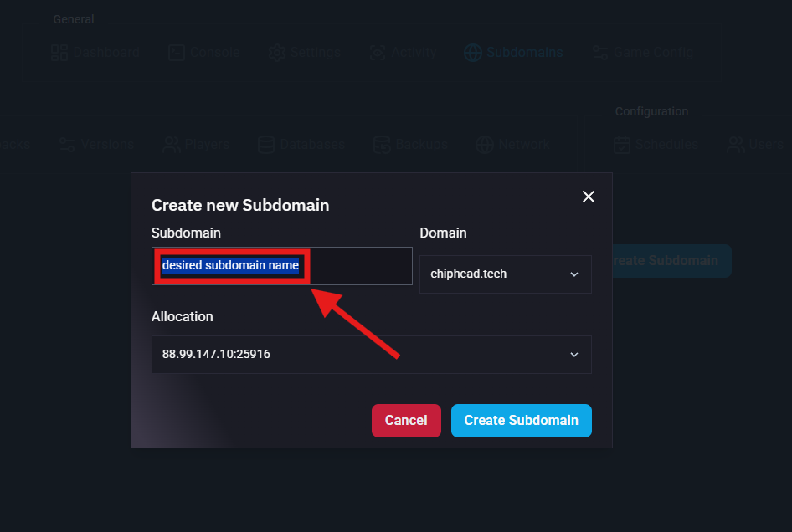Click the Subdomains globe icon
The height and width of the screenshot is (532, 792).
pyautogui.click(x=473, y=53)
